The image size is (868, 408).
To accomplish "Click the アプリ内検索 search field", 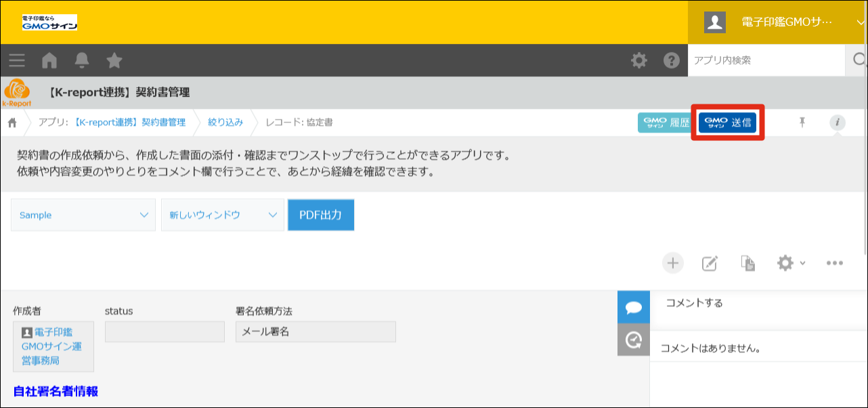I will coord(765,60).
